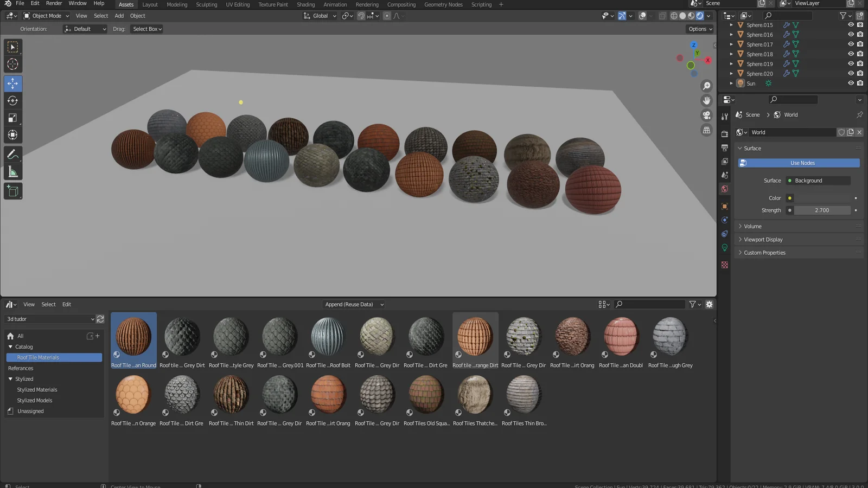
Task: Activate the Rotate tool
Action: tap(12, 100)
